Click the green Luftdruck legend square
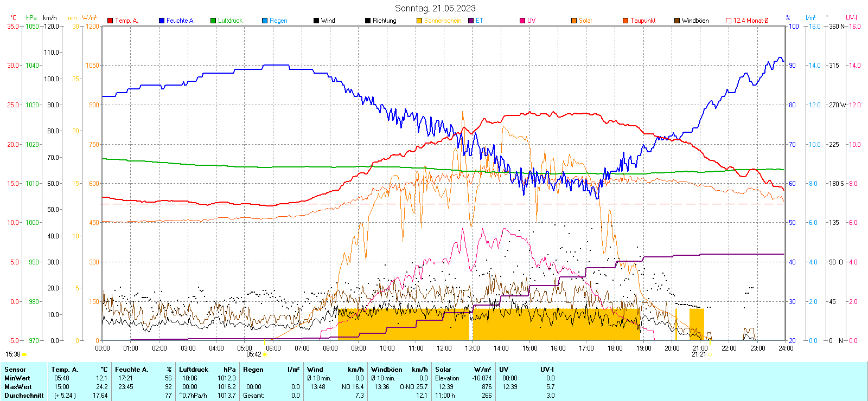This screenshot has width=868, height=401. click(213, 21)
